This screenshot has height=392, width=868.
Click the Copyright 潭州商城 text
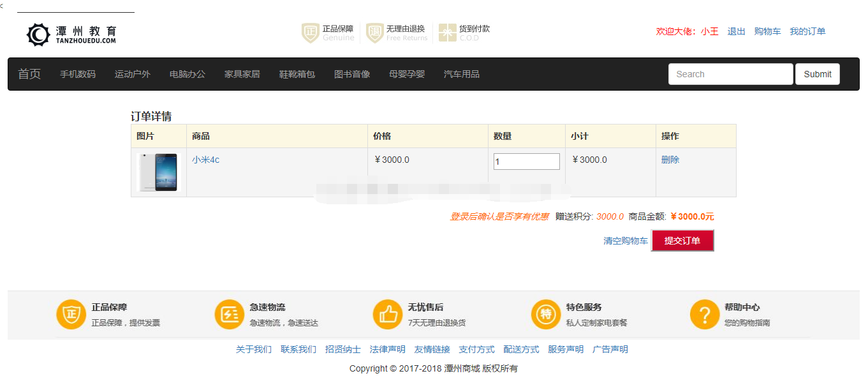point(434,368)
